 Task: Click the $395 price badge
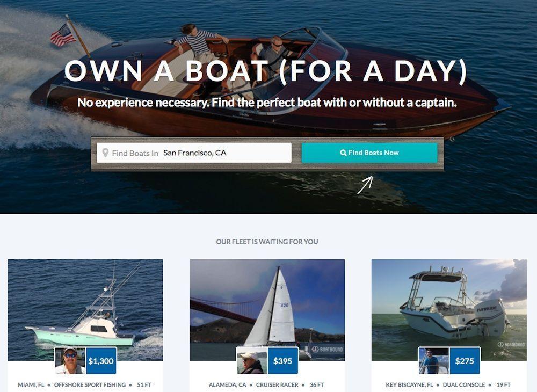283,361
